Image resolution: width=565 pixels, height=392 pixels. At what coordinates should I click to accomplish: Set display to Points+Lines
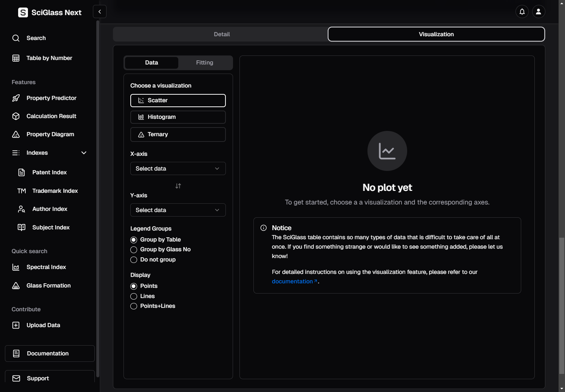[134, 306]
